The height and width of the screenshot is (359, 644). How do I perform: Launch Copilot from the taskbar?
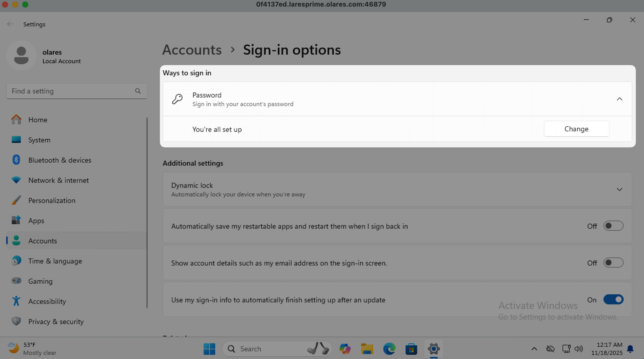(345, 349)
